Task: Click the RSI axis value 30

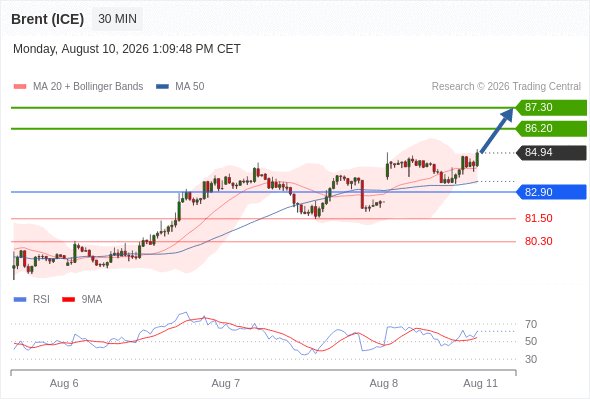Action: click(531, 359)
